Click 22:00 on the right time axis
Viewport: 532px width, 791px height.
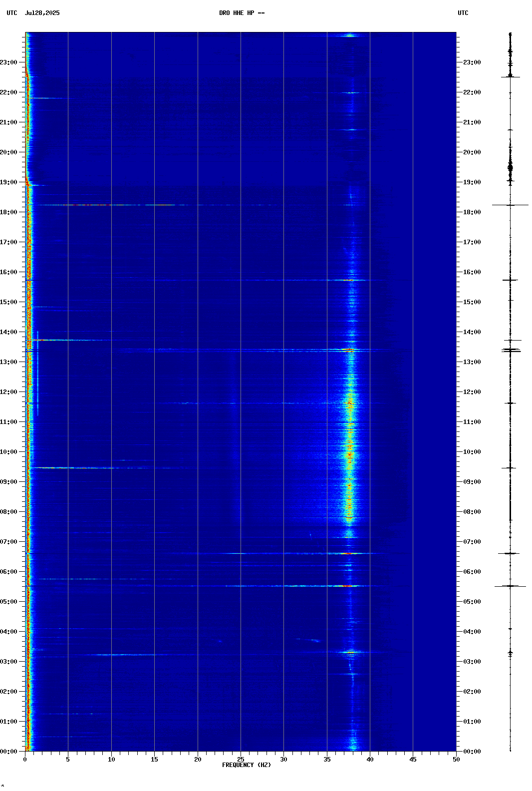point(472,92)
